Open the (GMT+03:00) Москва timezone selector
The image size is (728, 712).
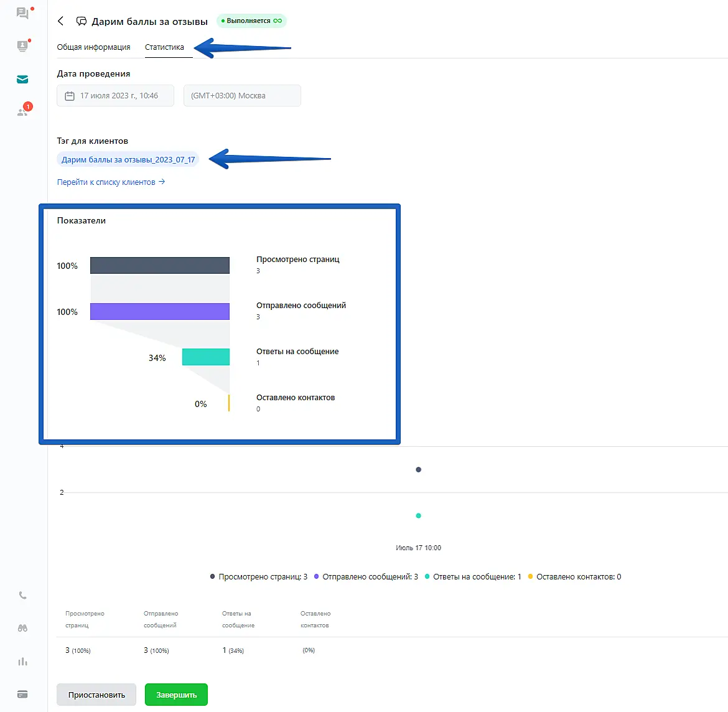(x=242, y=96)
